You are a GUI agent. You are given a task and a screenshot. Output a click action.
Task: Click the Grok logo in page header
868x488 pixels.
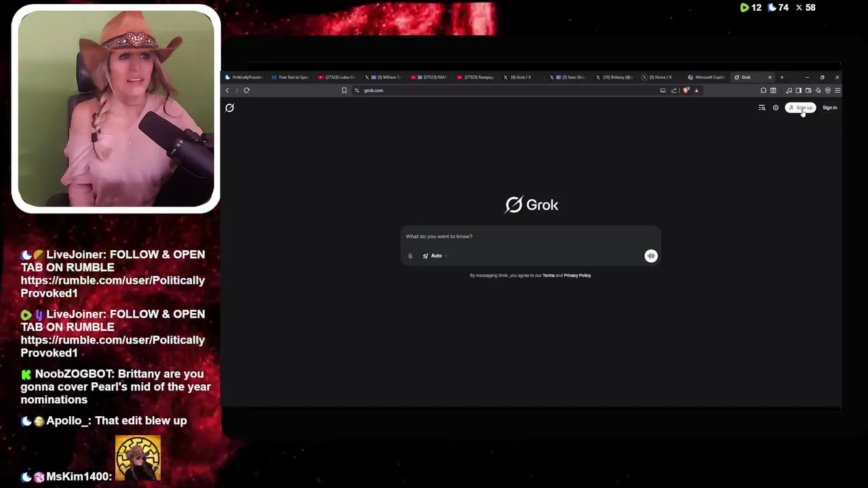click(x=230, y=108)
